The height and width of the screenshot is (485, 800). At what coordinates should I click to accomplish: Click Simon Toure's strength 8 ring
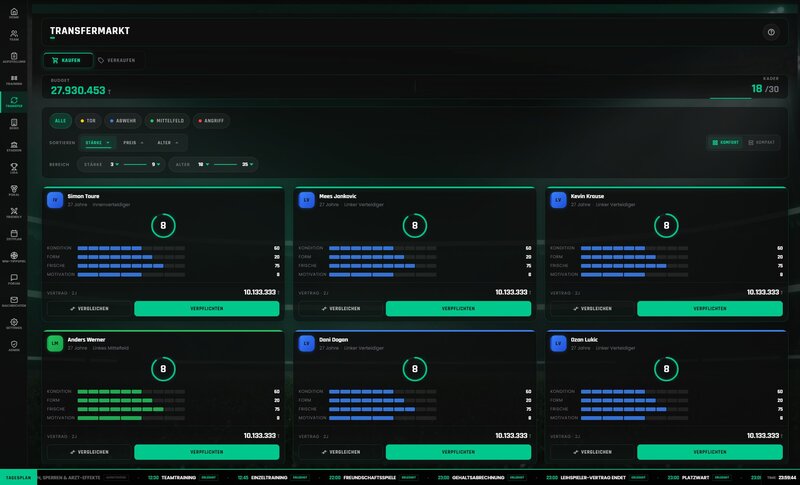(x=163, y=225)
